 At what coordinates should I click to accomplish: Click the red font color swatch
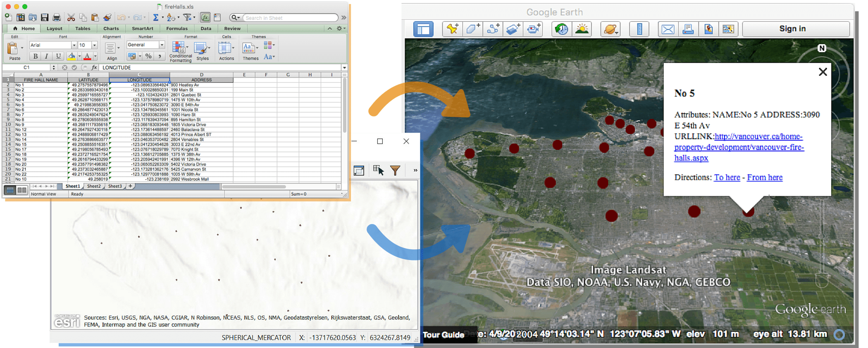coord(87,56)
